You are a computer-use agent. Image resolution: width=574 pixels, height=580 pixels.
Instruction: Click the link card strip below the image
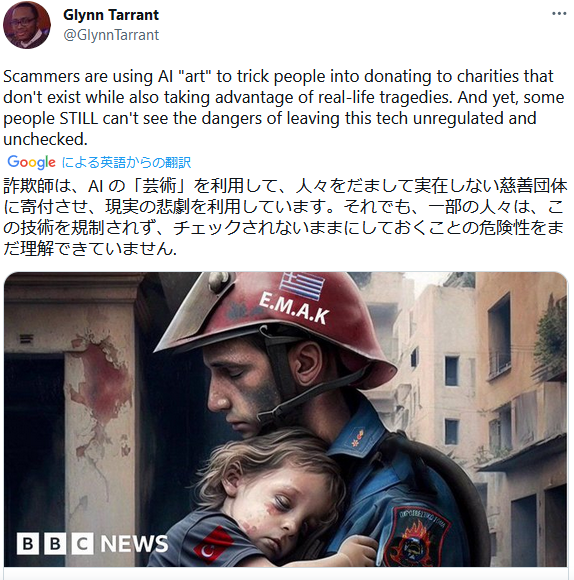(x=286, y=574)
